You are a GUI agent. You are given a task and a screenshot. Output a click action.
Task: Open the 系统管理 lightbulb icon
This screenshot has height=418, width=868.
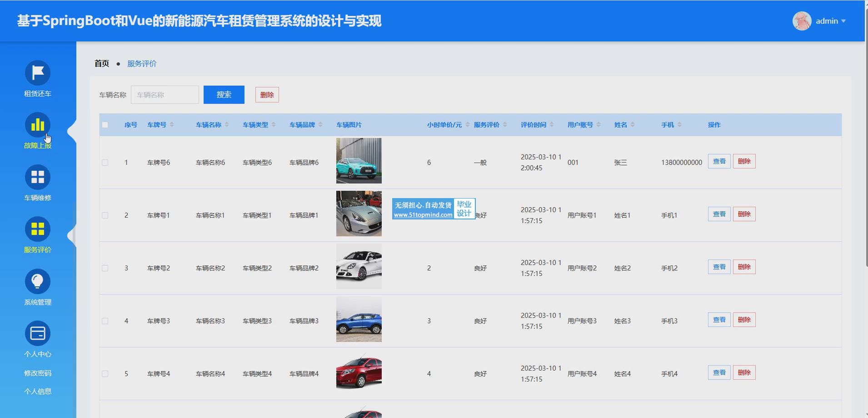tap(37, 282)
